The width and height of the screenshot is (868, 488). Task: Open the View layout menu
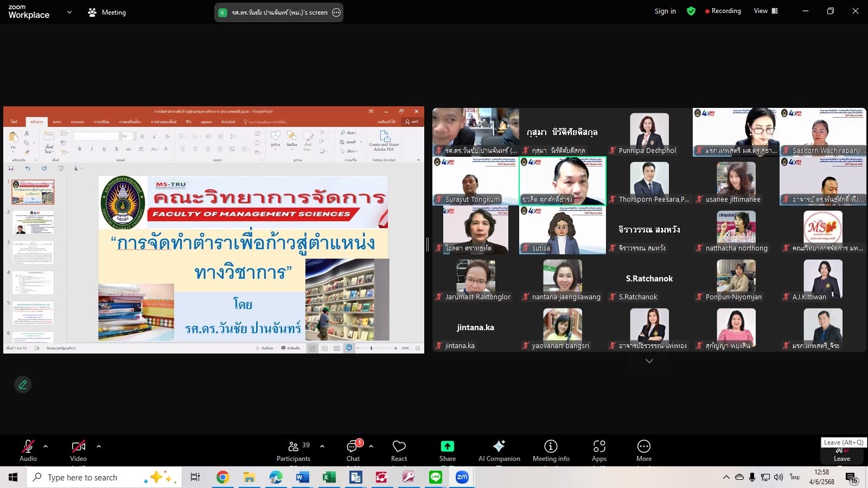click(x=765, y=11)
